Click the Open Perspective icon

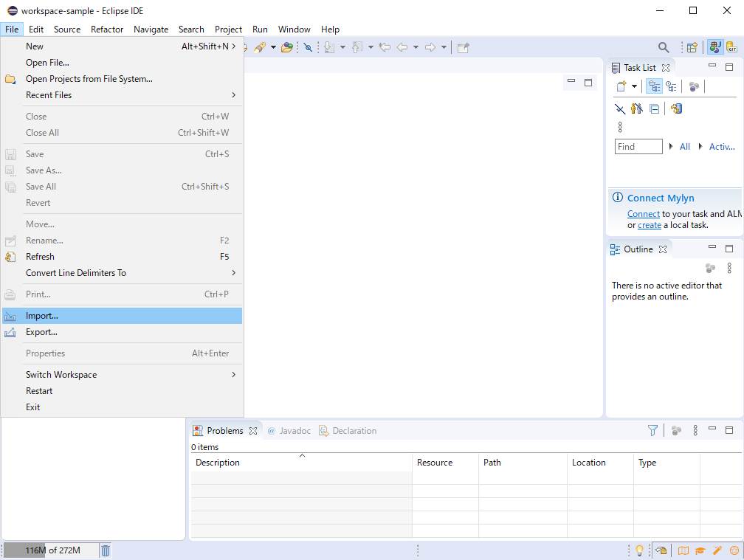pos(692,47)
